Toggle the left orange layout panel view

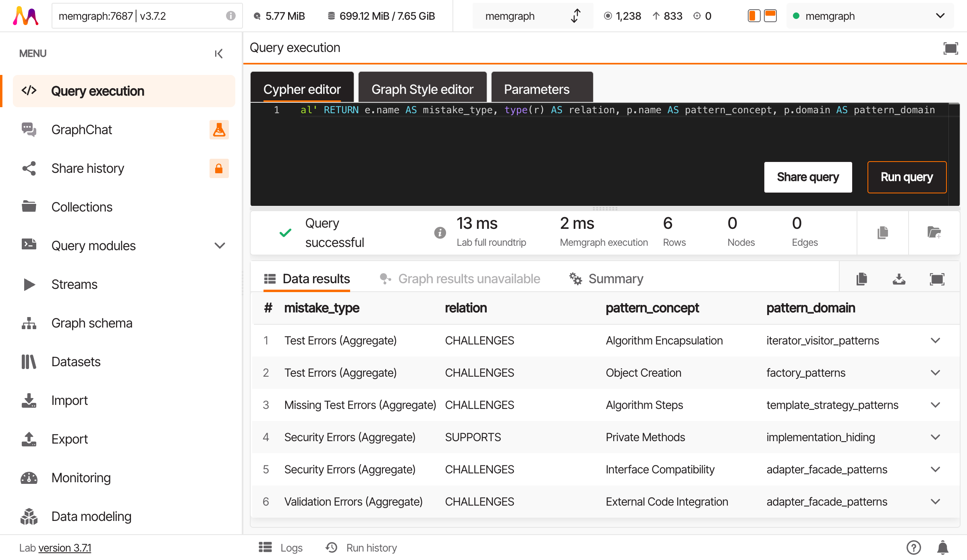[x=753, y=16]
